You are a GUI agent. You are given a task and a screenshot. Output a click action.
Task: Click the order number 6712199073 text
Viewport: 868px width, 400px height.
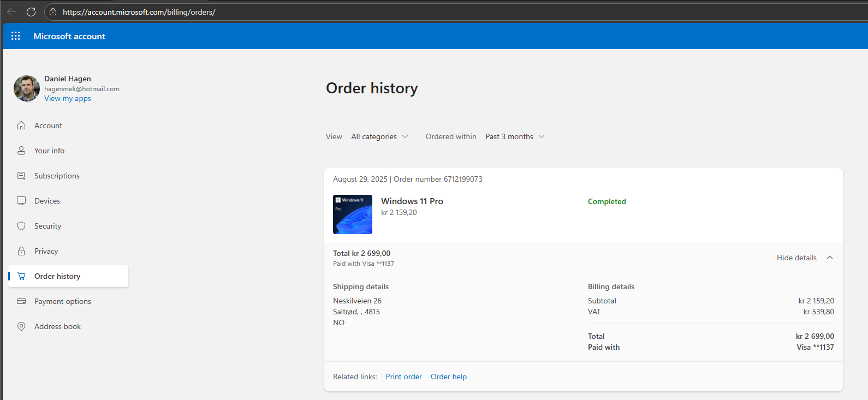pyautogui.click(x=438, y=179)
